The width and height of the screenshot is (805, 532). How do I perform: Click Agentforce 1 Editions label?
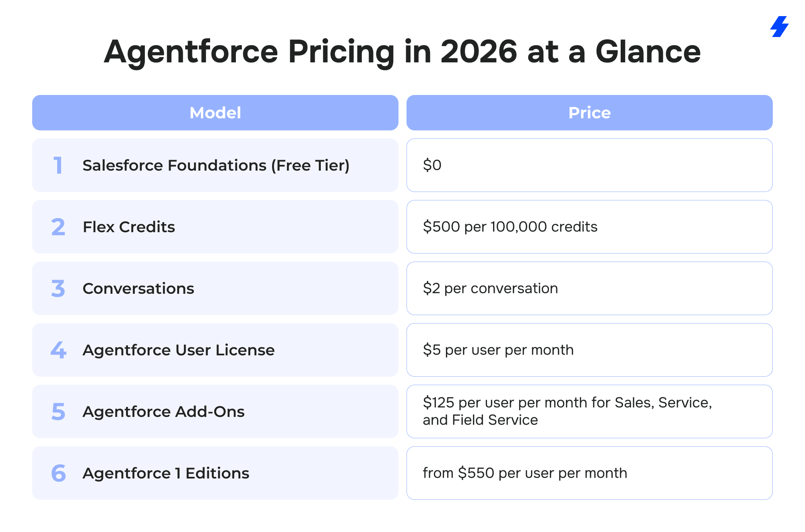pyautogui.click(x=166, y=473)
